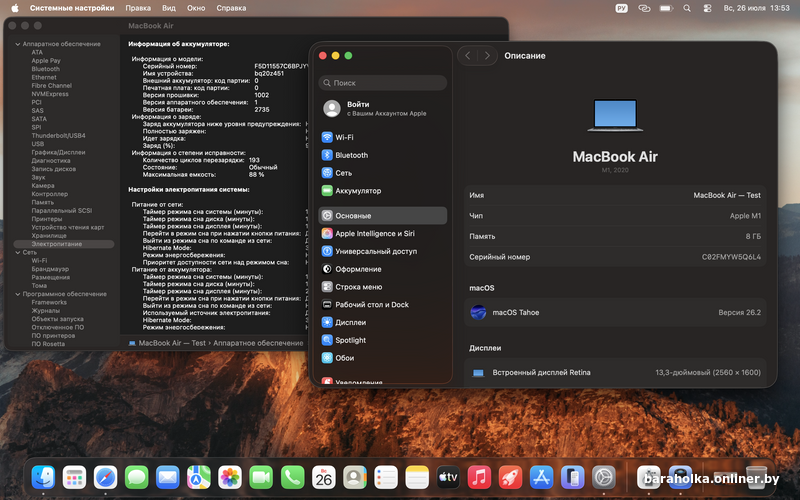Image resolution: width=800 pixels, height=500 pixels.
Task: Select Графика/Дисплеи in hardware tree
Action: click(x=58, y=152)
